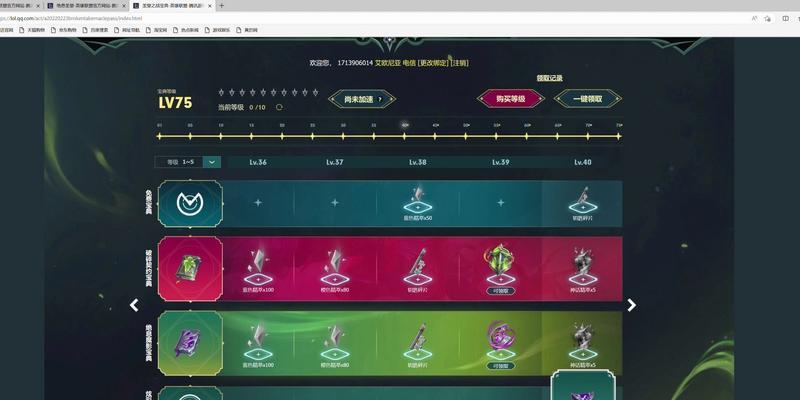
Task: Claim the 可领取 badge in red row Lv.39
Action: coord(501,290)
